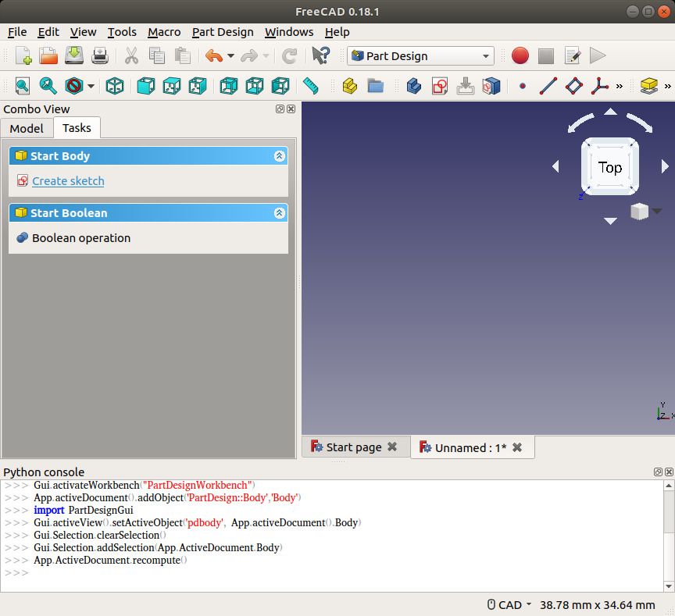Open the macro editor notepad icon

click(x=572, y=56)
